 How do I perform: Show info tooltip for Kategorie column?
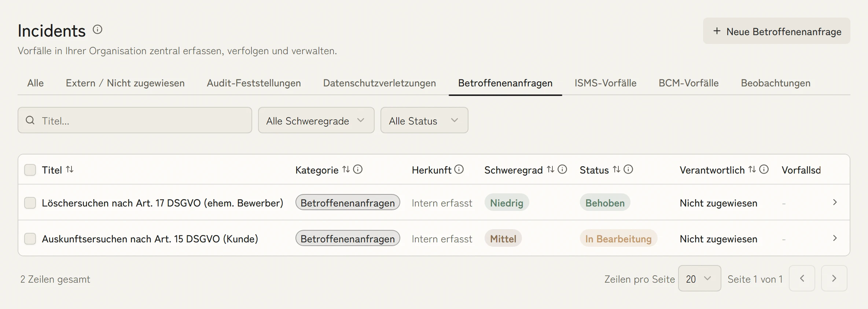coord(358,170)
